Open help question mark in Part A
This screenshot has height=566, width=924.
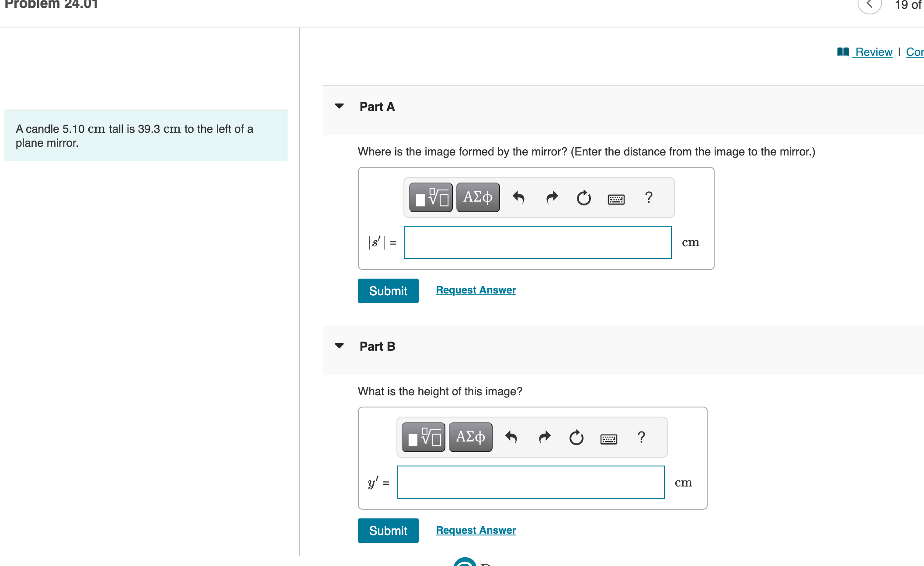coord(649,197)
